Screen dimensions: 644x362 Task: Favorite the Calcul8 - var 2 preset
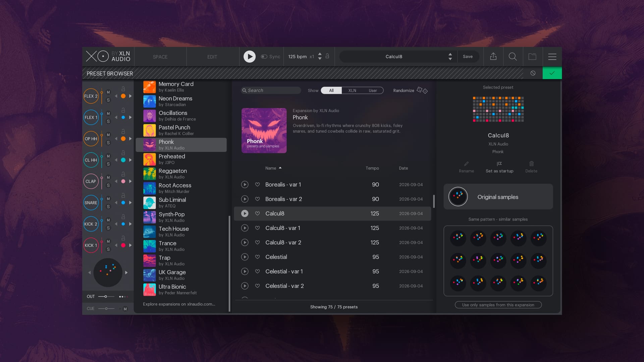tap(257, 242)
